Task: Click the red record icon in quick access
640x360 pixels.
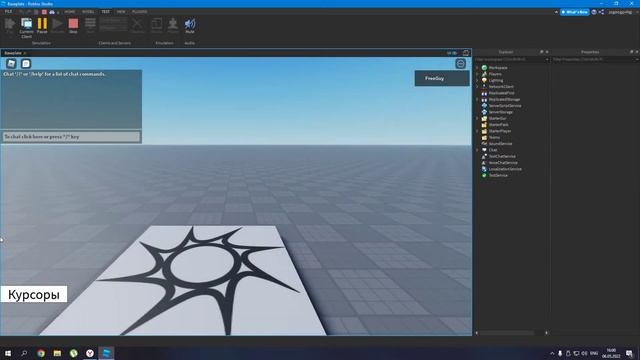Action: pos(44,12)
